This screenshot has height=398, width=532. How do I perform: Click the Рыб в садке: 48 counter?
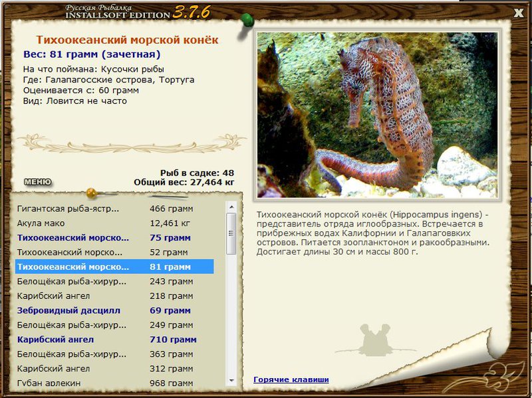[x=197, y=173]
